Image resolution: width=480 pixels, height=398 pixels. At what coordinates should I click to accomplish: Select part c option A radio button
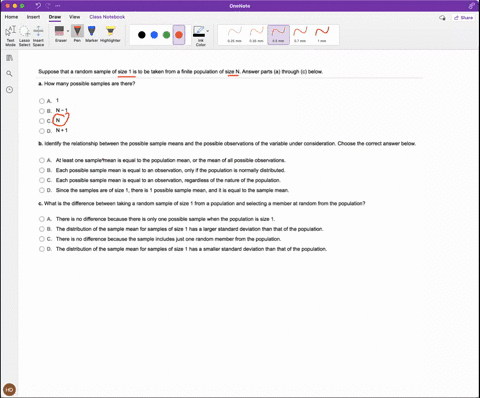pos(42,219)
